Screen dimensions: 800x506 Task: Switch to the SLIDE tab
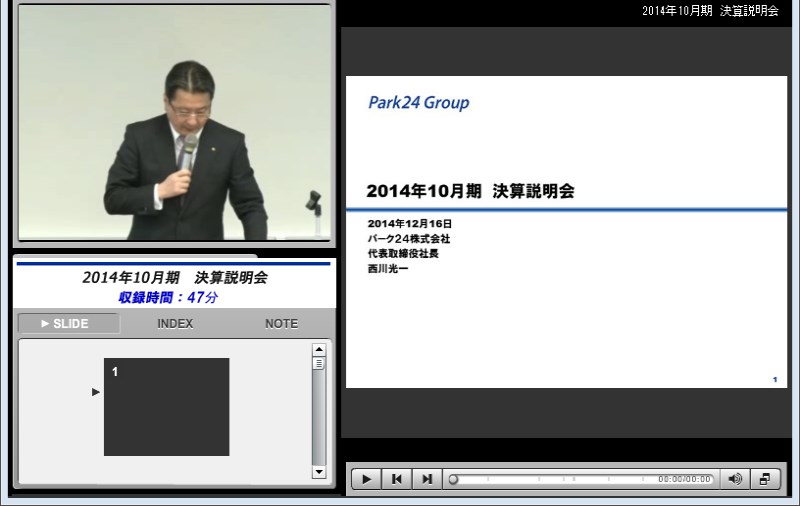(69, 323)
